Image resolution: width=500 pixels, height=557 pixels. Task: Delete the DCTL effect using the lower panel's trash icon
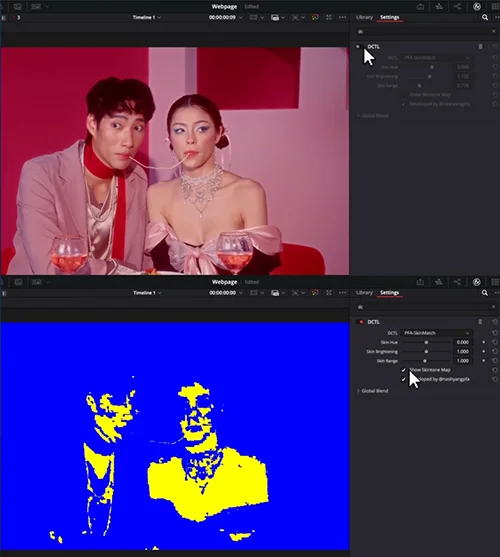(x=480, y=322)
